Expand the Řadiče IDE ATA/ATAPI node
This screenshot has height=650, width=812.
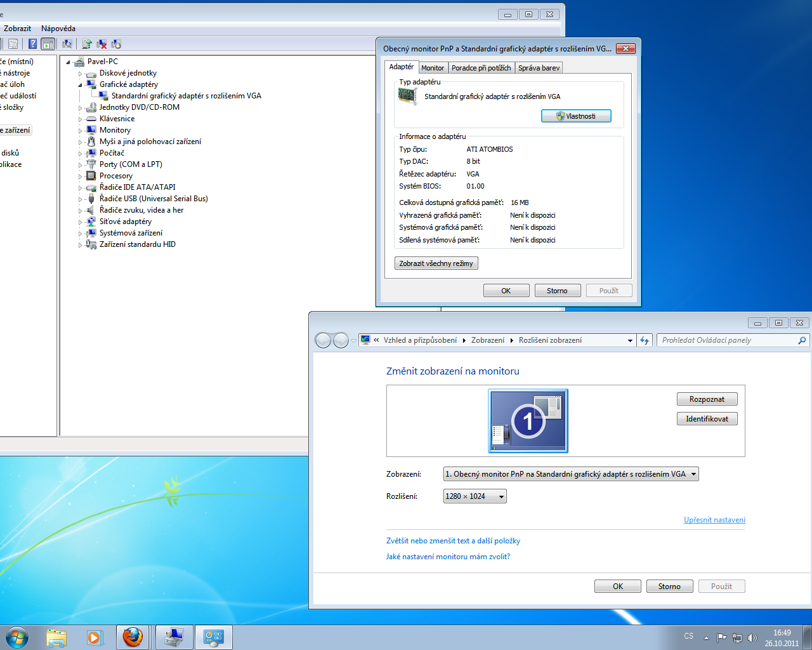click(81, 188)
